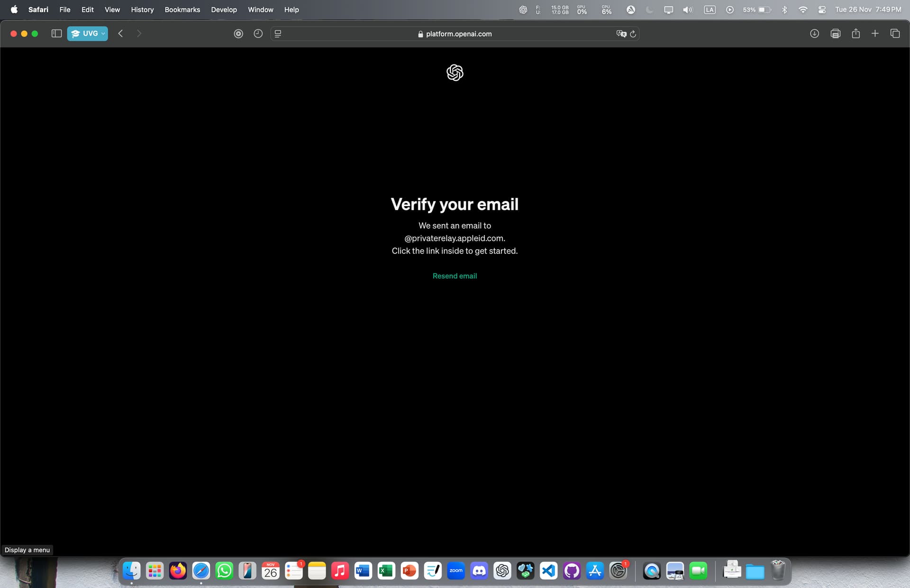Open Now Playing in menu bar
Viewport: 910px width, 588px height.
(x=730, y=9)
